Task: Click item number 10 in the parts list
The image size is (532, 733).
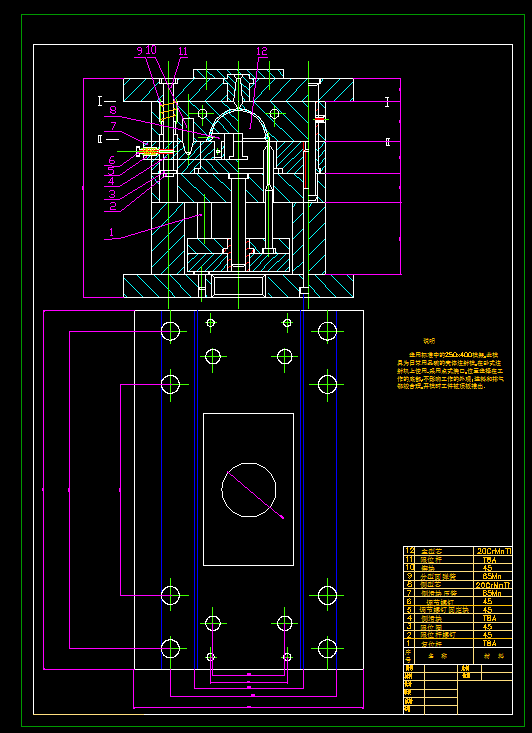Action: (410, 568)
